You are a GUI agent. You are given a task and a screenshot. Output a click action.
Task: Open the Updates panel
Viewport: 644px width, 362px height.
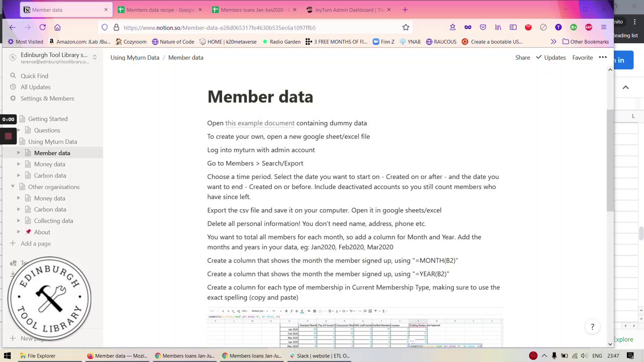tap(550, 57)
